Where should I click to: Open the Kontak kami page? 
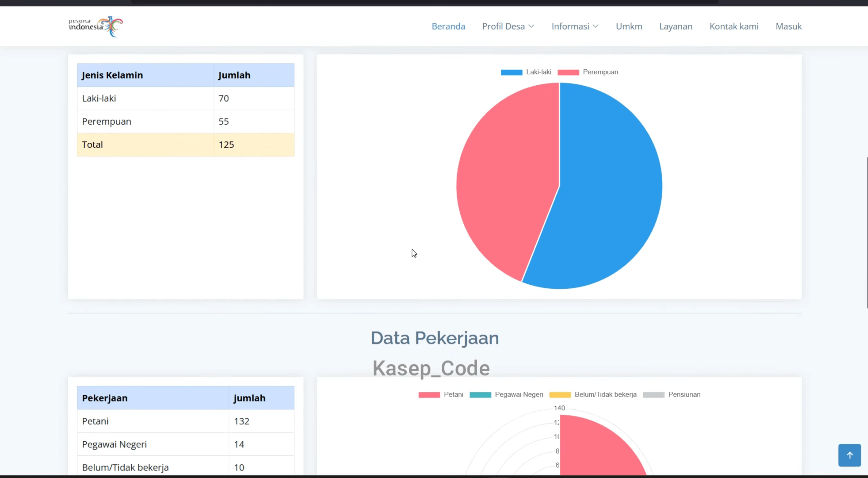734,26
